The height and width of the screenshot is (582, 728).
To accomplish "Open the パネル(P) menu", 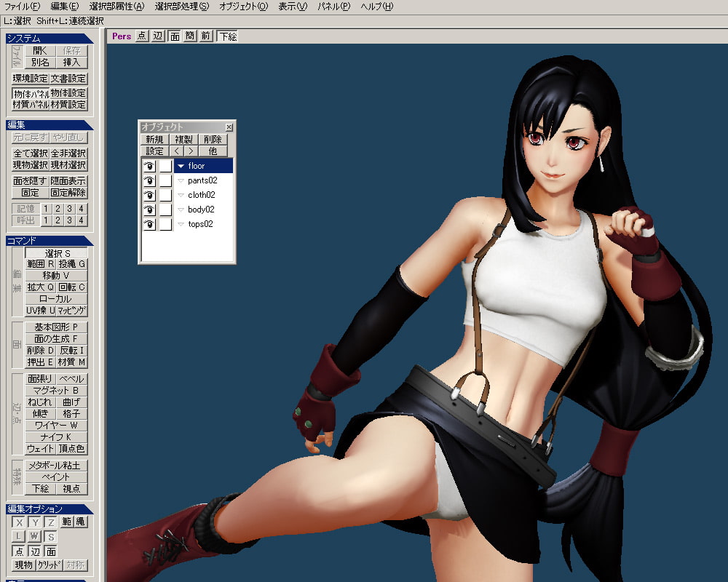I will point(334,7).
